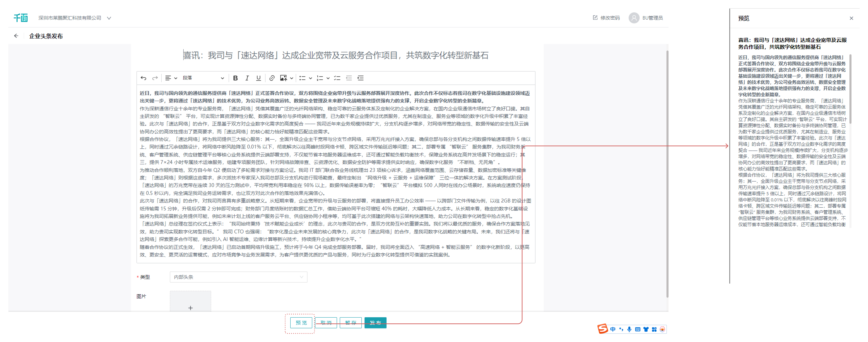Expand the company name switcher chevron
This screenshot has height=342, width=868.
tap(109, 18)
